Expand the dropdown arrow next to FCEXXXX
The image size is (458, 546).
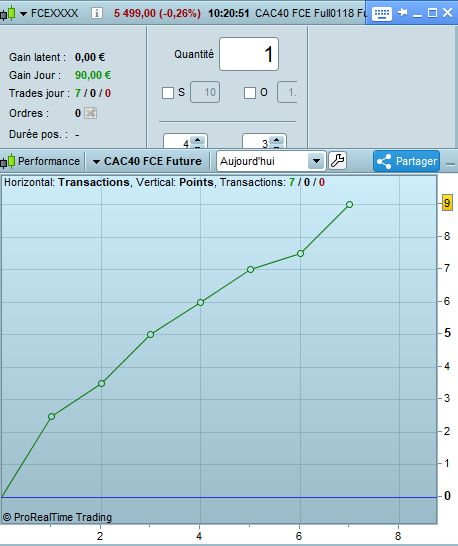[23, 14]
